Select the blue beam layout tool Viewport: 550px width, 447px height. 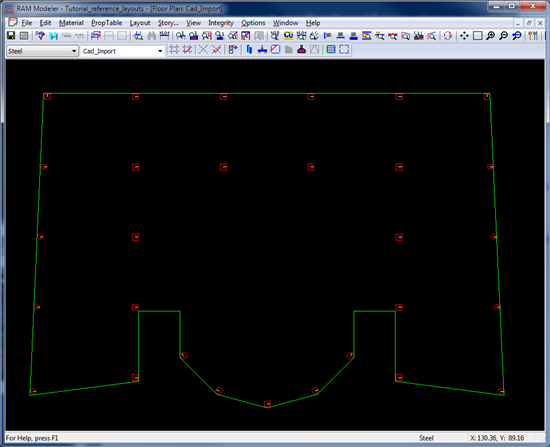(262, 49)
